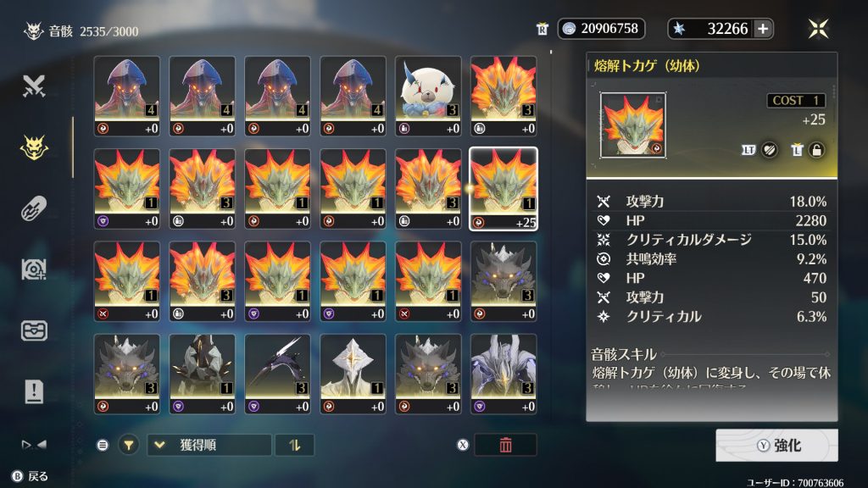Screen dimensions: 868x488
Task: Select the selected +25 lizard echo card
Action: click(x=504, y=189)
